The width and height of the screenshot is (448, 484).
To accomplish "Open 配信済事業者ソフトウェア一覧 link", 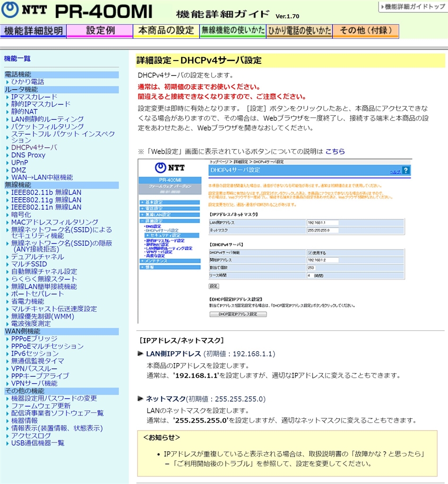I will [x=57, y=413].
